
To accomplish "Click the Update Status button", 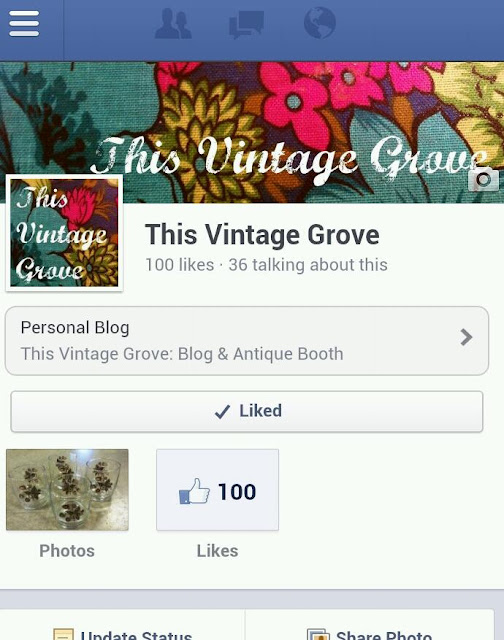I will [x=122, y=629].
